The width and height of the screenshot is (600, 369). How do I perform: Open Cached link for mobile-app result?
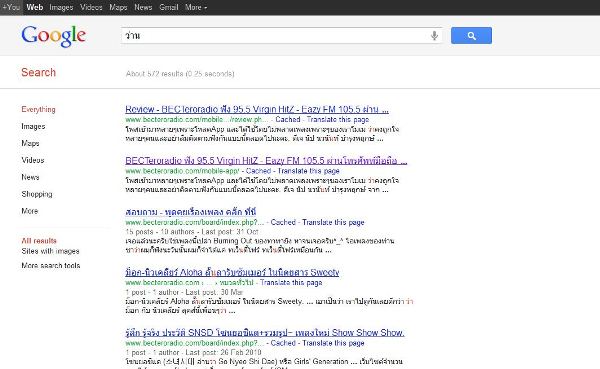click(258, 171)
